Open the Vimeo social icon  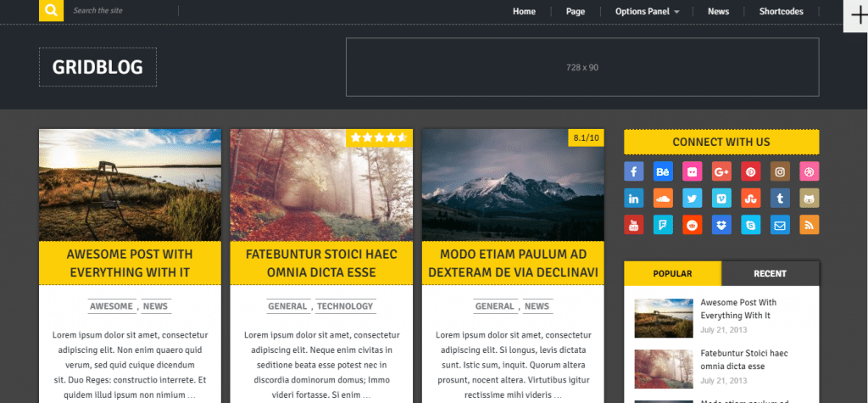[x=721, y=198]
